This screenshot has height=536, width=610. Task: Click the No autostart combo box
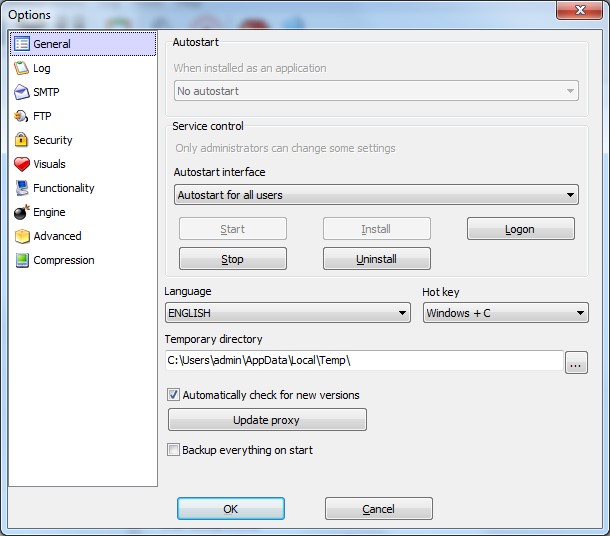376,91
